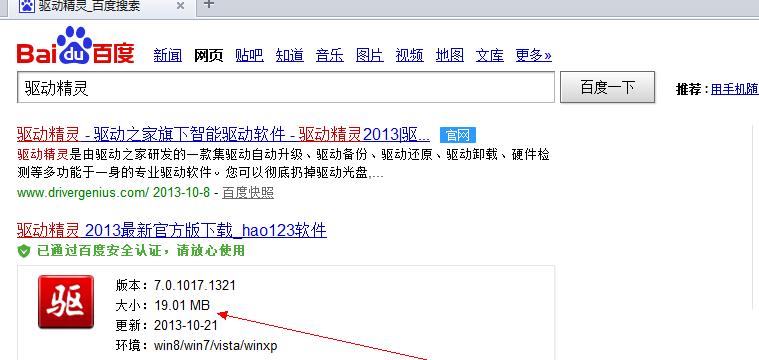Click the Baidu paw tab favicon
This screenshot has height=360, width=759.
27,5
